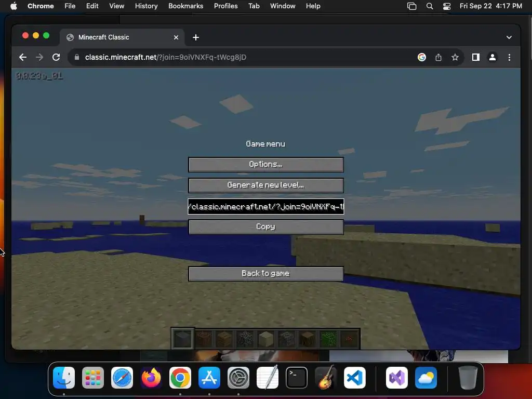Click the browser address bar URL

[166, 57]
